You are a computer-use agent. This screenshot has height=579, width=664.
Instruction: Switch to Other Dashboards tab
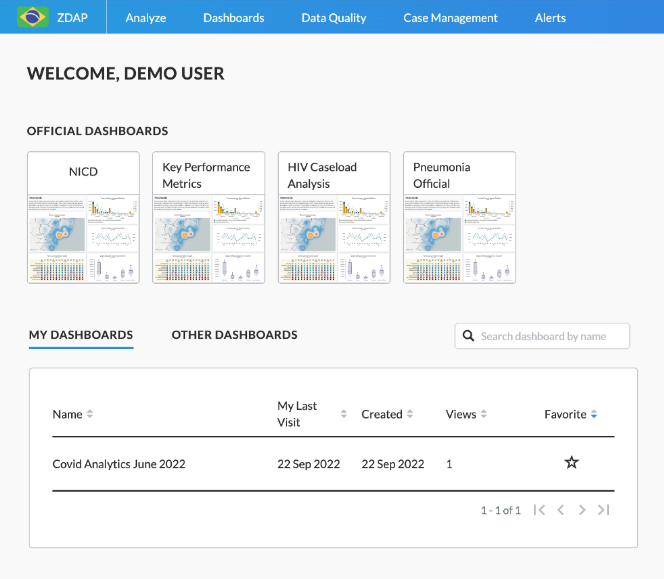234,335
